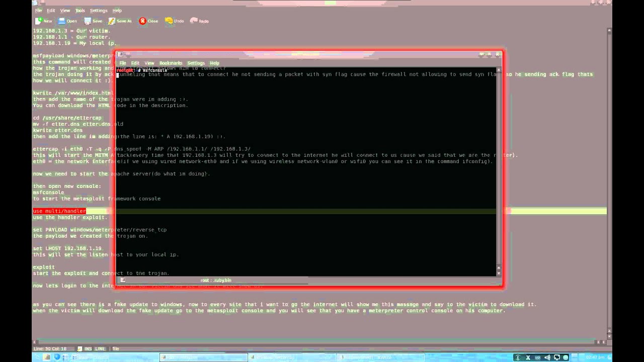
Task: Open KWrite Tools menu
Action: [x=80, y=11]
